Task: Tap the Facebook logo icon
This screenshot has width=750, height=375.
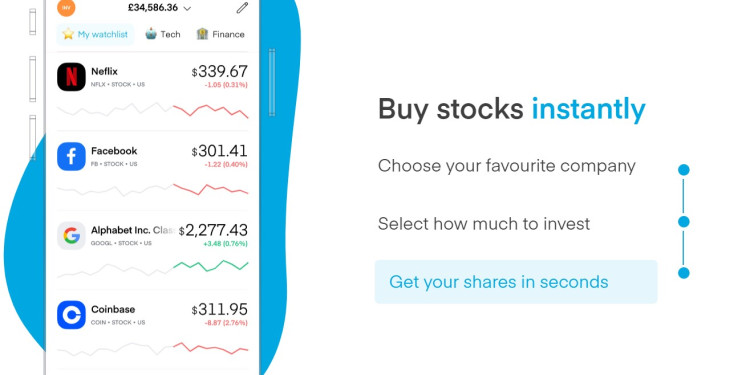Action: point(71,156)
